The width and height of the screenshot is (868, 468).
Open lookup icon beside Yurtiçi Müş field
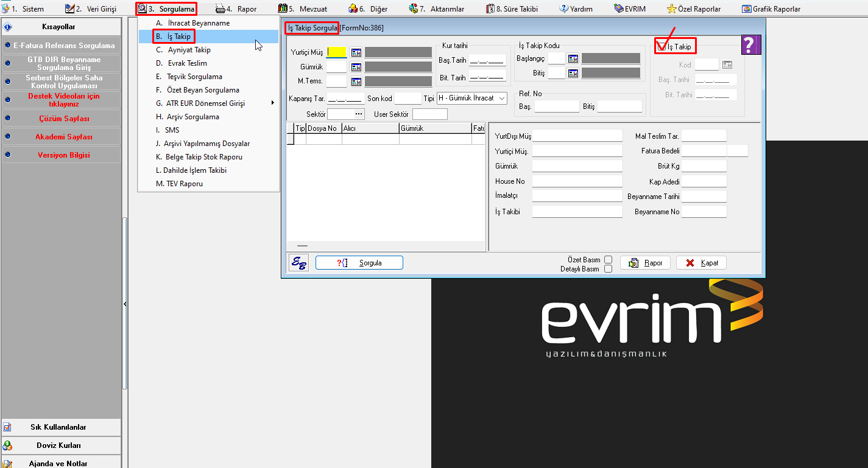pos(356,52)
